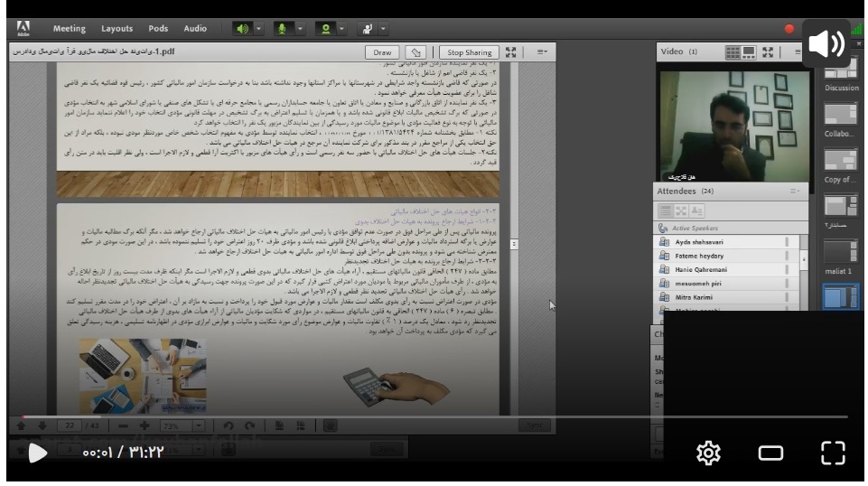The height and width of the screenshot is (486, 868).
Task: Open the Meeting menu
Action: [70, 28]
